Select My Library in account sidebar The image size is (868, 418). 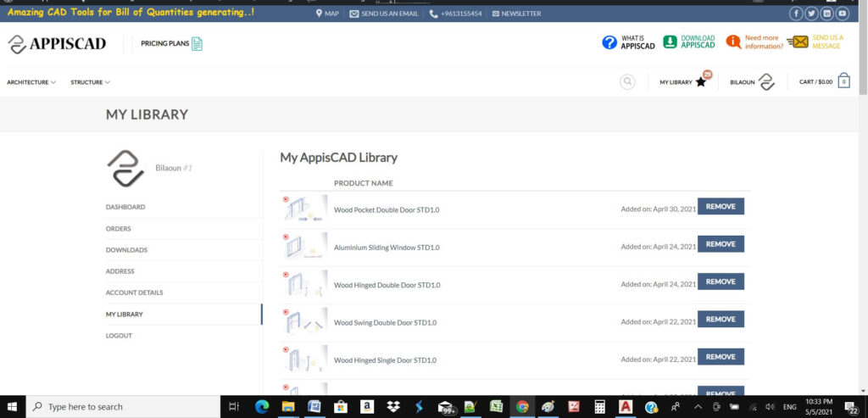coord(125,315)
